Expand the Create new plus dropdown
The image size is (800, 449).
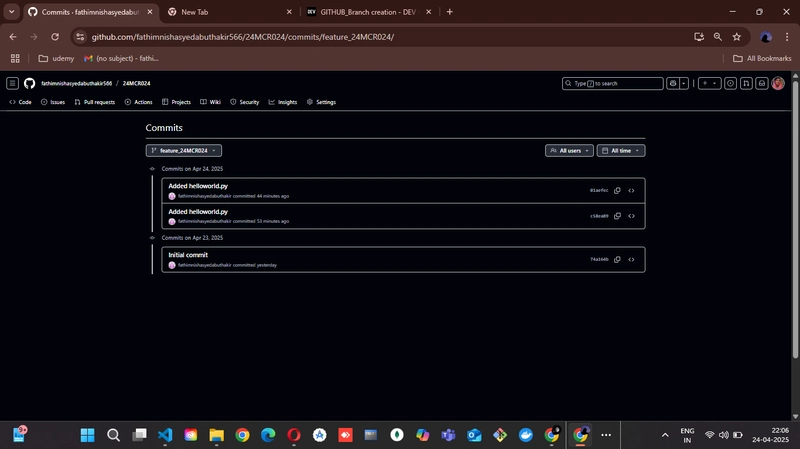709,83
